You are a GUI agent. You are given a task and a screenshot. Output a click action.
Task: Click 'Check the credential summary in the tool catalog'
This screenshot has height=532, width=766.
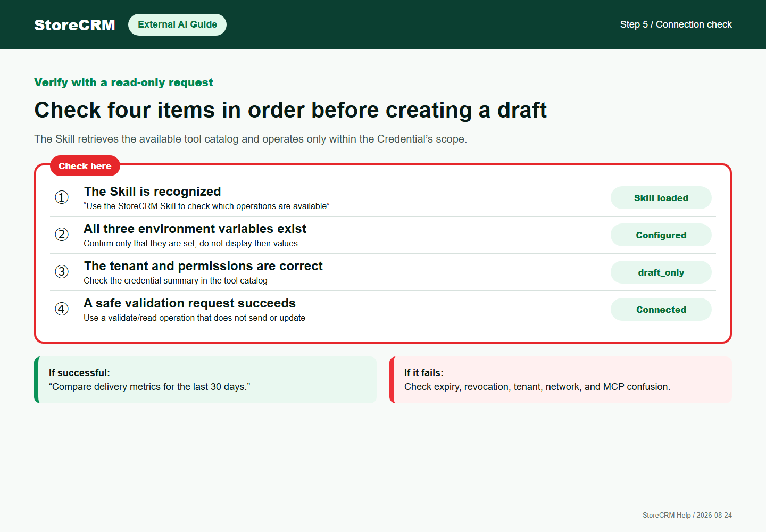[x=176, y=281]
